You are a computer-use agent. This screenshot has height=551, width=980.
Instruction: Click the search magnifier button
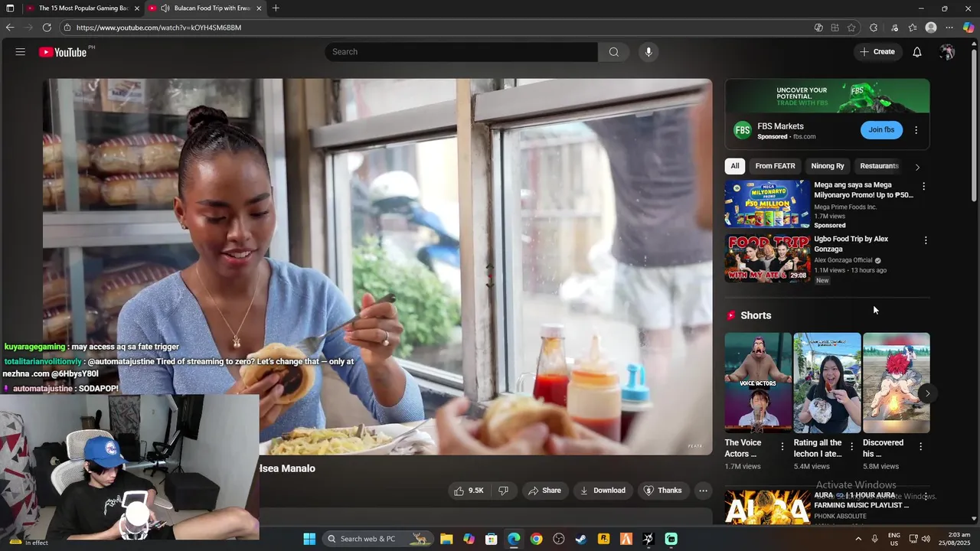pyautogui.click(x=613, y=52)
